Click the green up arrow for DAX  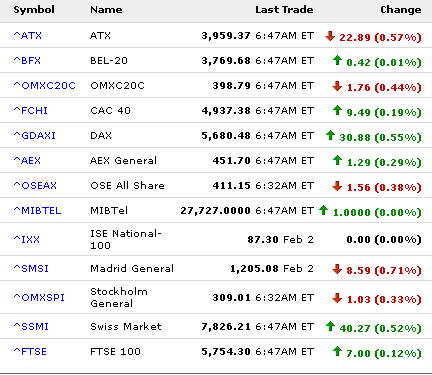pyautogui.click(x=330, y=135)
